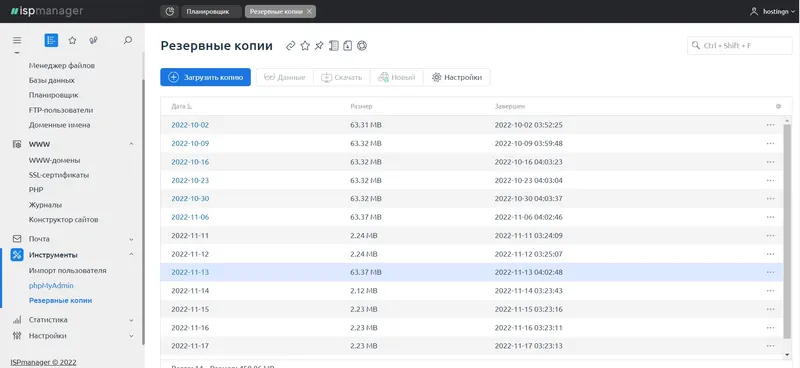
Task: Click the backup table vertical scrollbar
Action: (788, 230)
